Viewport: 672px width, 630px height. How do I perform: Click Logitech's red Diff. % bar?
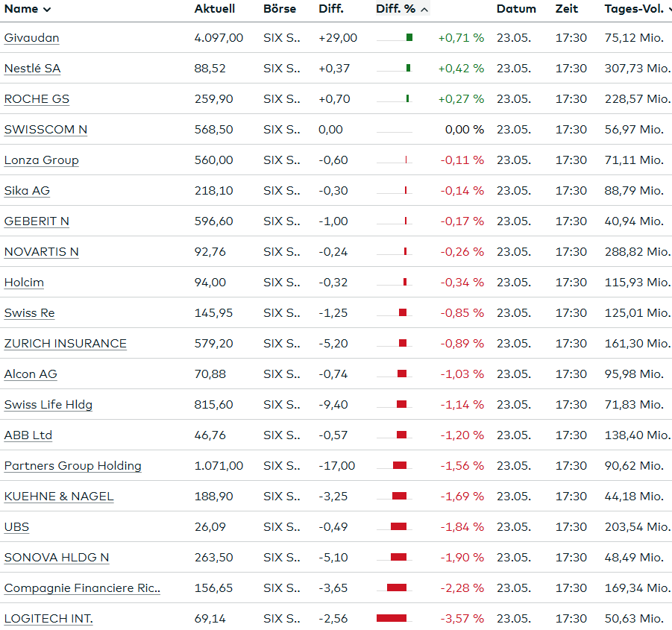tap(392, 618)
